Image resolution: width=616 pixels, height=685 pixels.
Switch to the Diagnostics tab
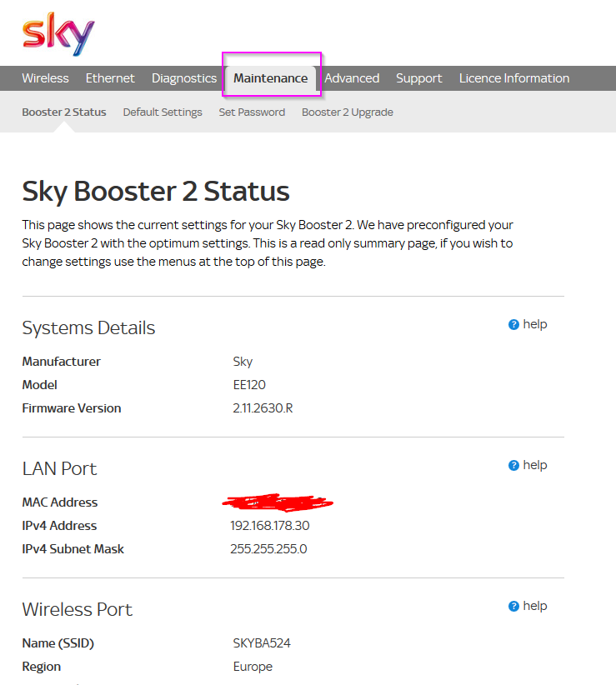click(x=184, y=78)
